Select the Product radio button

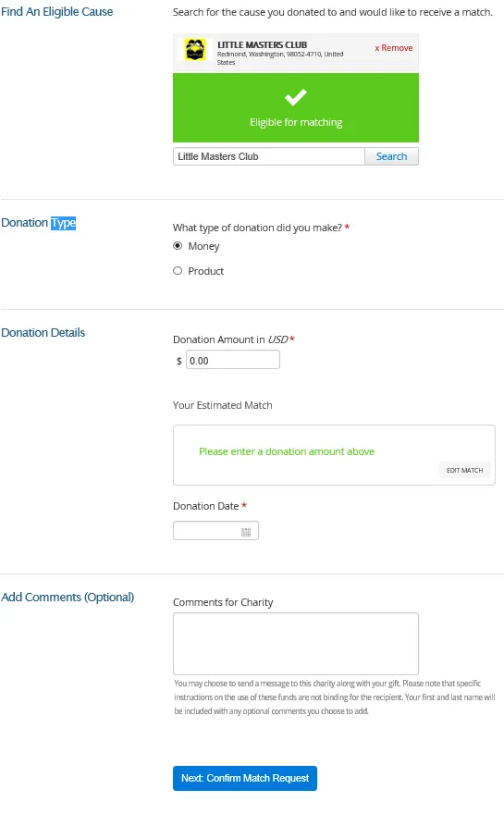pyautogui.click(x=178, y=270)
